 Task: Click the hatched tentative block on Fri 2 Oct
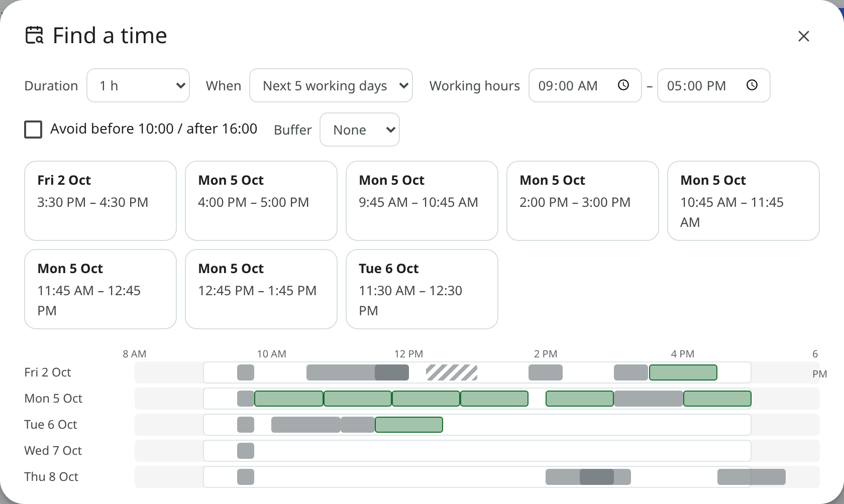click(452, 372)
